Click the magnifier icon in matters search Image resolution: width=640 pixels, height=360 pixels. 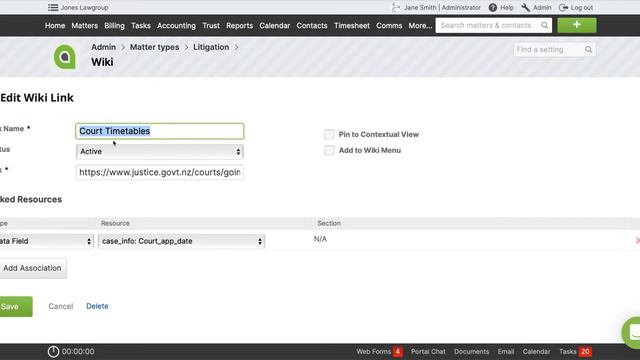coord(544,25)
